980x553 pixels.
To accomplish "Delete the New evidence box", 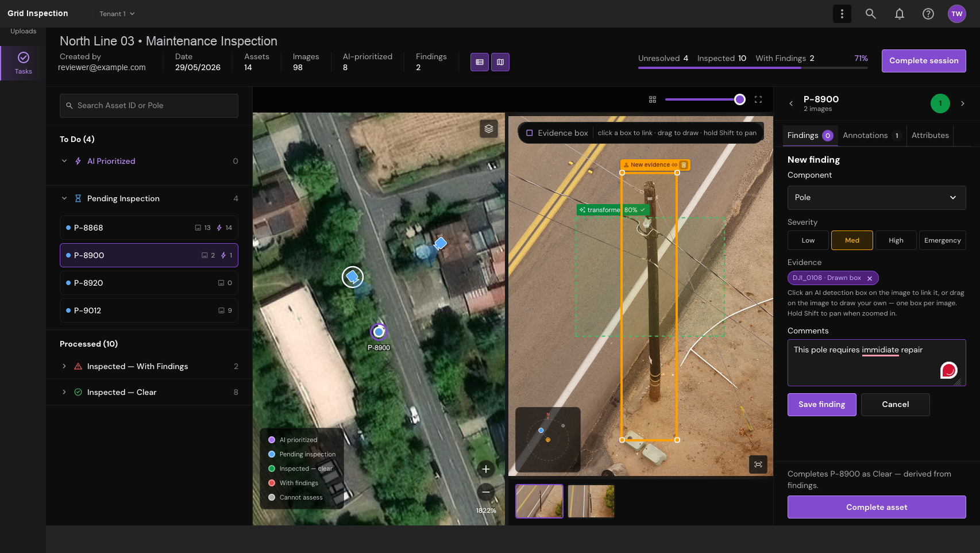I will [684, 165].
